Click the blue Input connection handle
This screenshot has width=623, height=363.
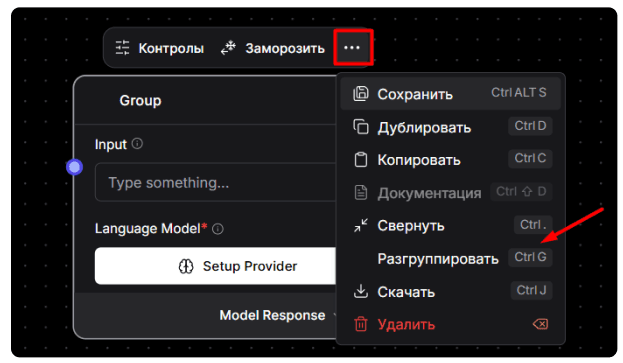coord(74,167)
